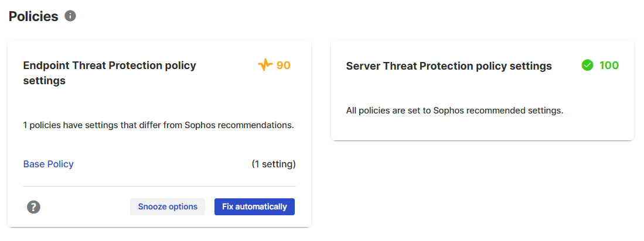Screen dimensions: 644x241
Task: Open Snooze options
Action: (x=168, y=206)
